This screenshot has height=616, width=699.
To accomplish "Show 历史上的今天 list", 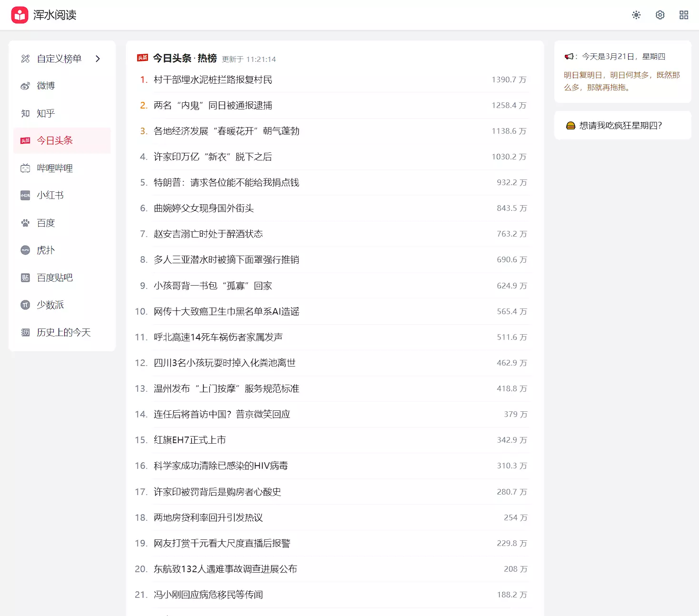I will (63, 332).
